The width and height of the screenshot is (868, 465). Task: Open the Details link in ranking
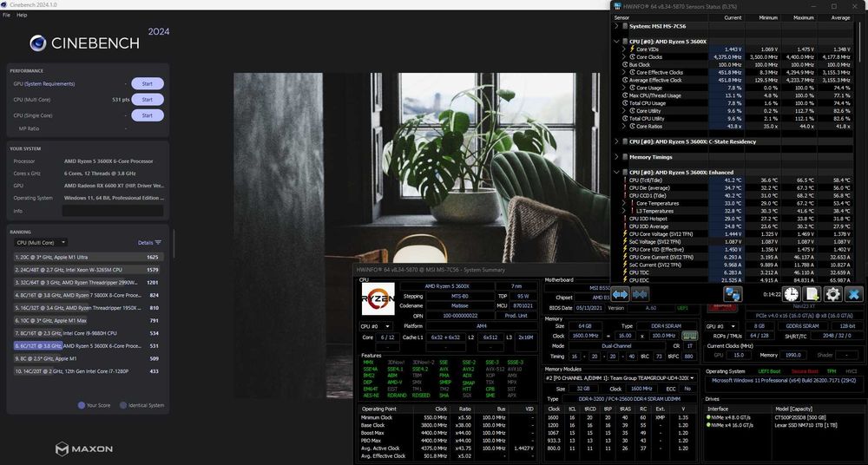coord(145,242)
